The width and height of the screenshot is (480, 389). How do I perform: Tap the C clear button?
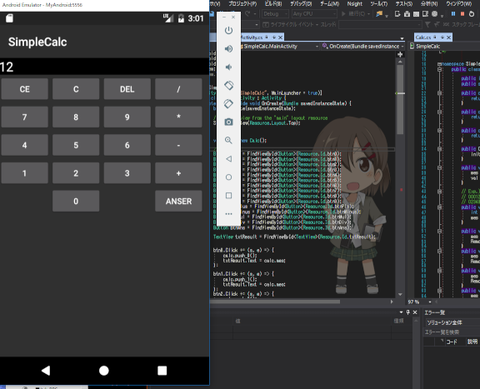click(x=76, y=89)
